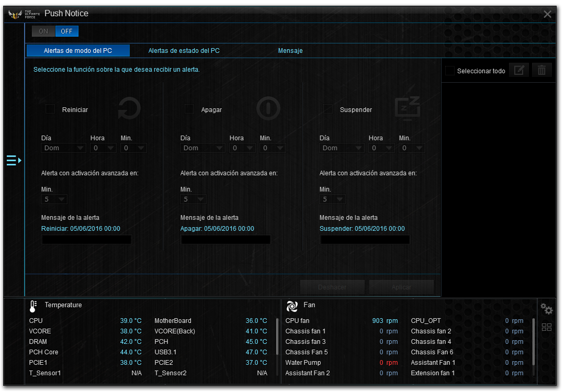
Task: Click the VCORE temperature row
Action: coord(85,331)
